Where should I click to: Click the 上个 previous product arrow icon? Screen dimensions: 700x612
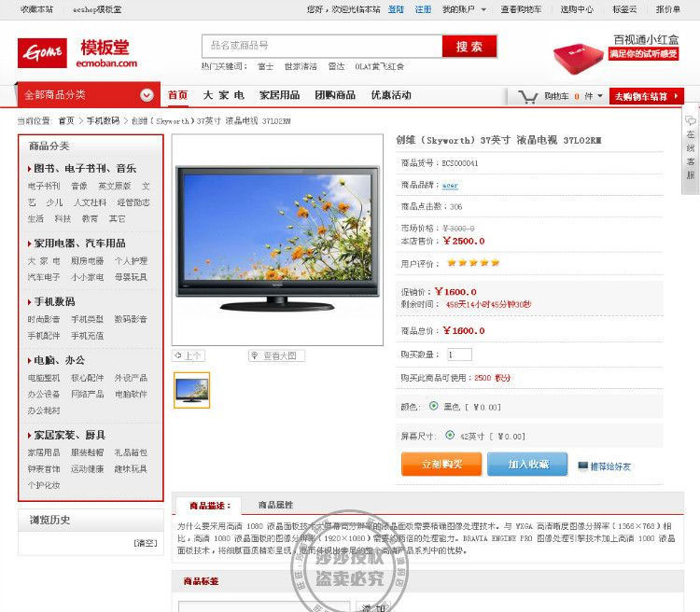tap(178, 355)
